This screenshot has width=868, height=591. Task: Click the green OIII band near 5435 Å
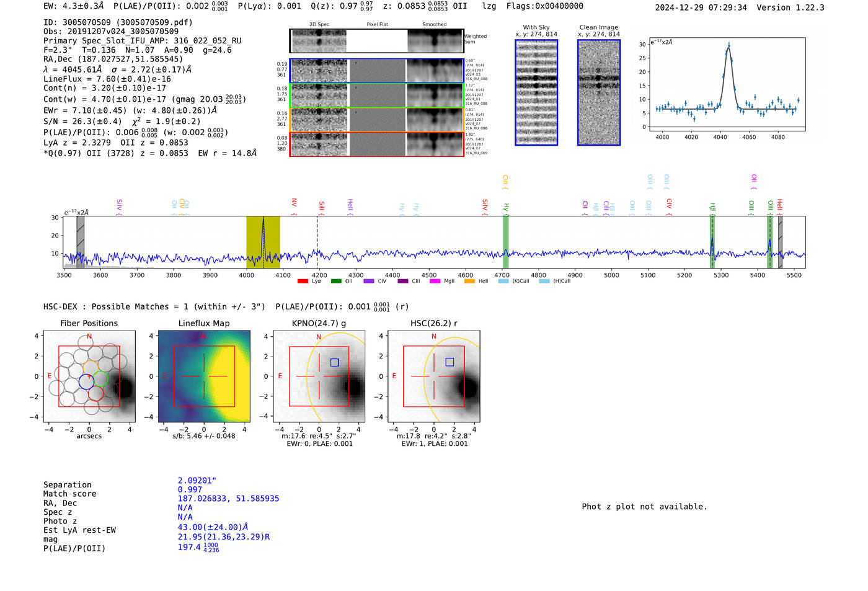pos(770,242)
